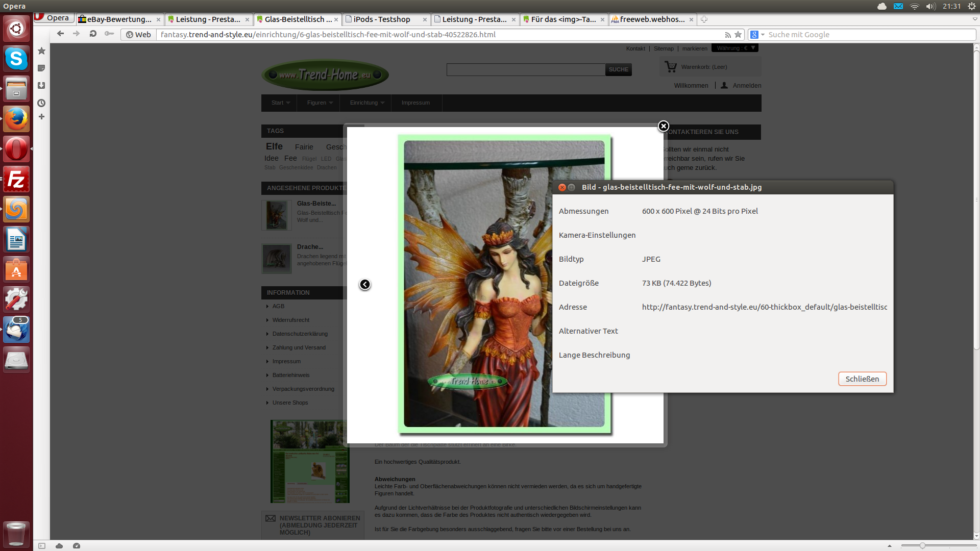Switch to the iPods - Testshop tab
Screen dimensions: 980x551
(x=381, y=19)
